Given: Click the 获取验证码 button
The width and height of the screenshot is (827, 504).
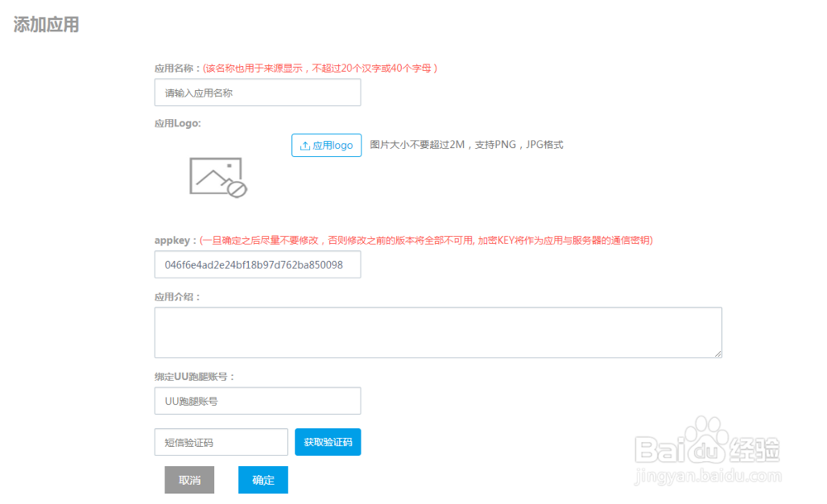Looking at the screenshot, I should click(328, 442).
